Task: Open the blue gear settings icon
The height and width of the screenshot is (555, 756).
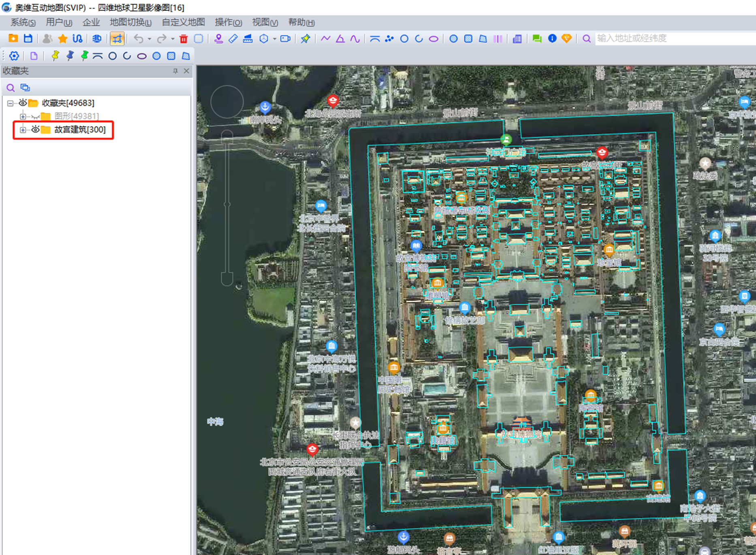Action: point(14,56)
